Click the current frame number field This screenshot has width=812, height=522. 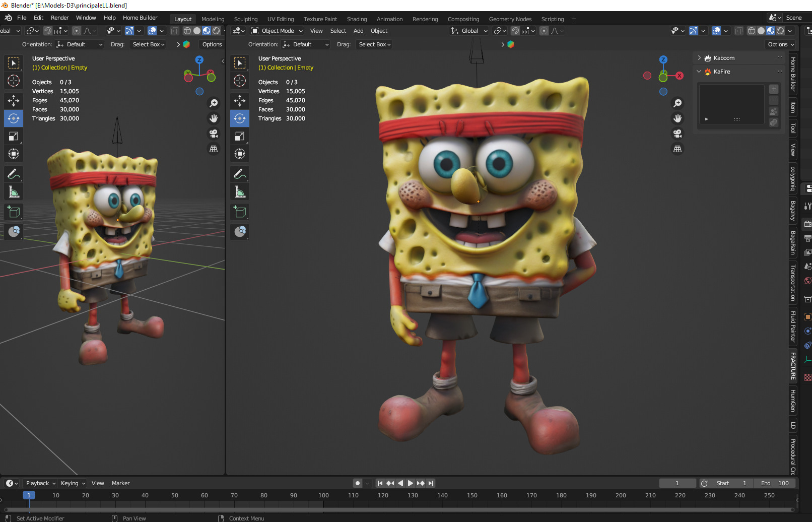pyautogui.click(x=677, y=483)
